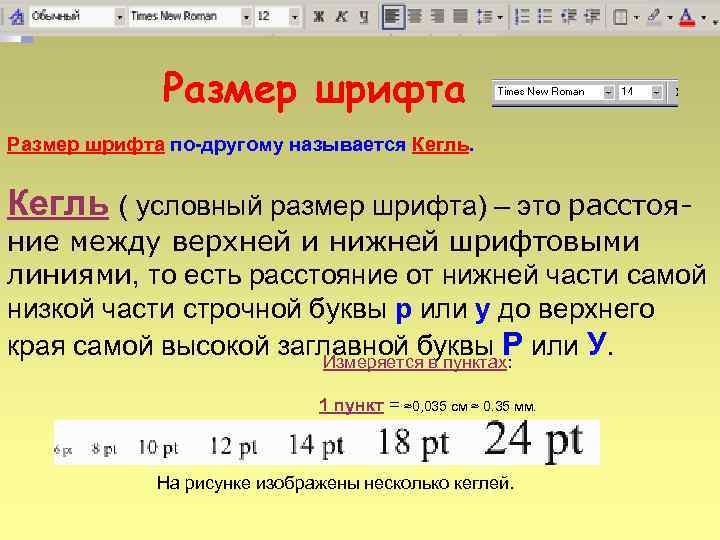This screenshot has height=540, width=720.
Task: Toggle italic formatting (К)
Action: [341, 17]
